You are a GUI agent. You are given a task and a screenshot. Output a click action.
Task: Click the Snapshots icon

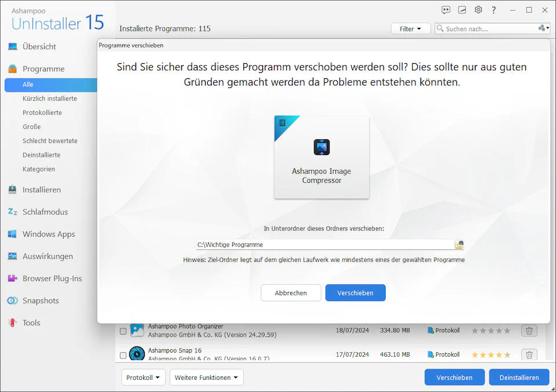pyautogui.click(x=13, y=301)
